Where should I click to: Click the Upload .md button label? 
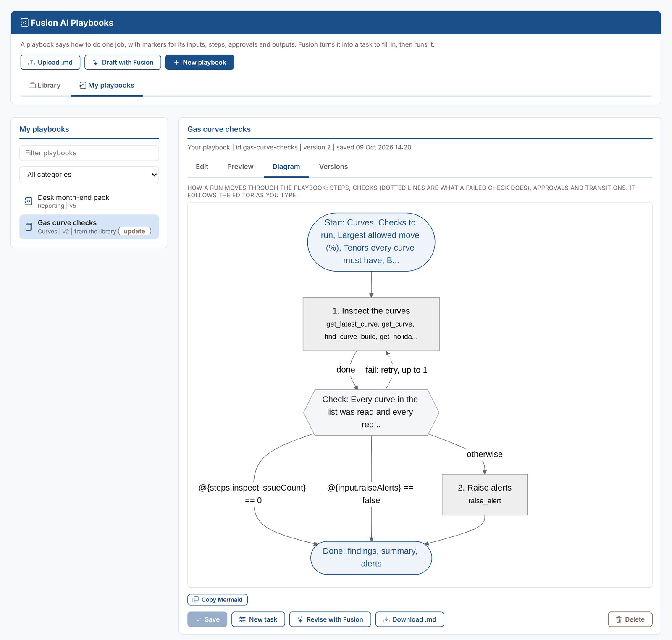55,62
